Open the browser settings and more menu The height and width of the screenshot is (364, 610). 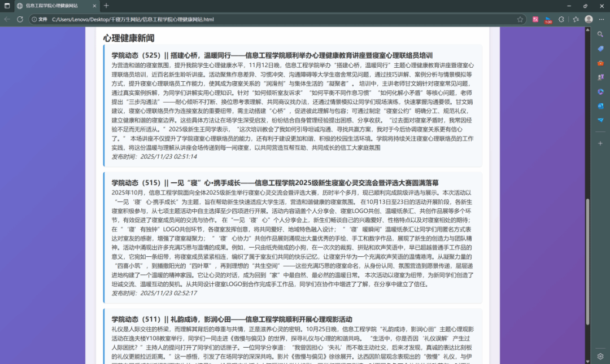(602, 19)
